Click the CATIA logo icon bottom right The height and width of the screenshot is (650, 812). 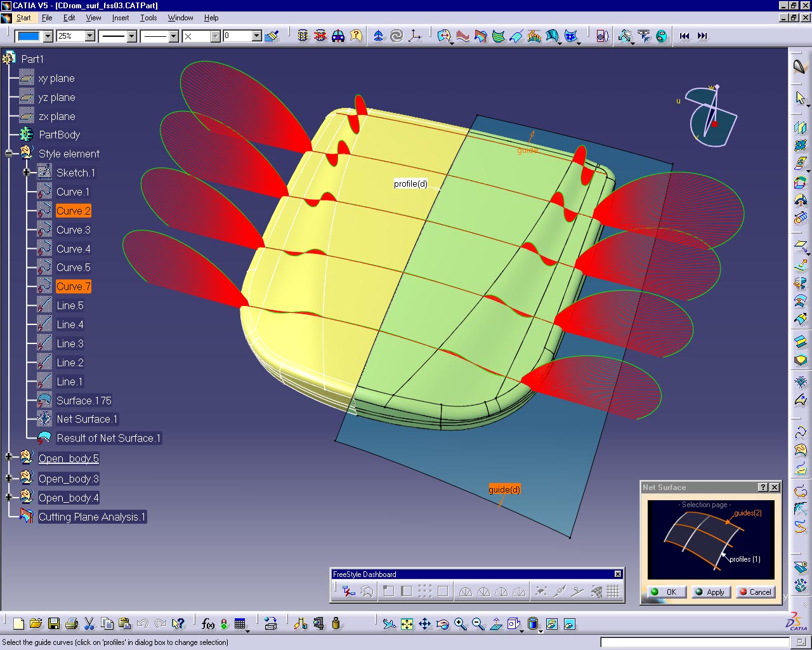(797, 622)
